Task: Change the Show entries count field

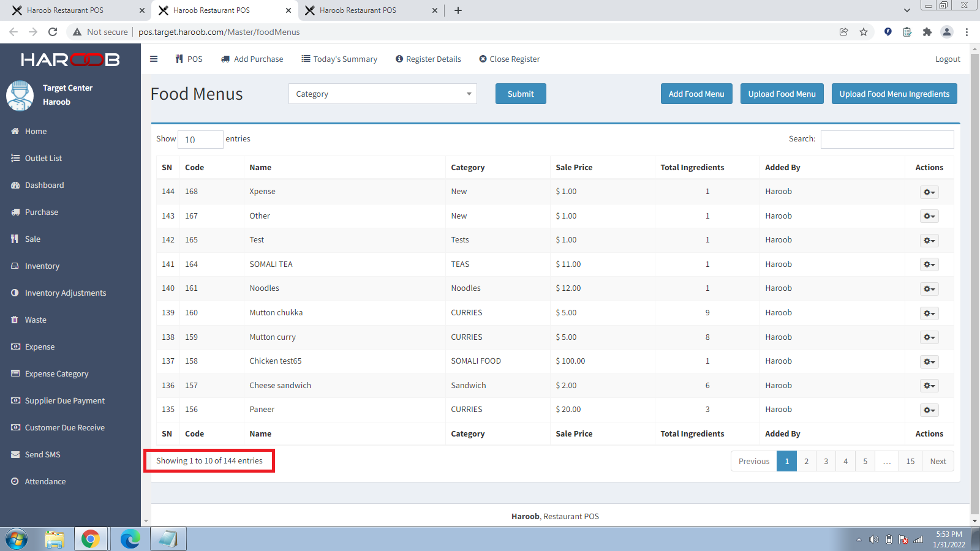Action: coord(200,139)
